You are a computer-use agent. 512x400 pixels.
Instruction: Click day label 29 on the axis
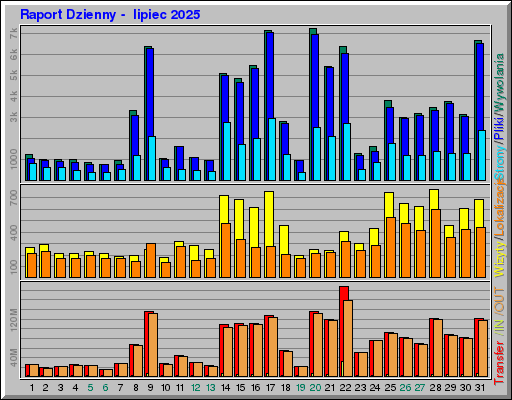tap(450, 388)
